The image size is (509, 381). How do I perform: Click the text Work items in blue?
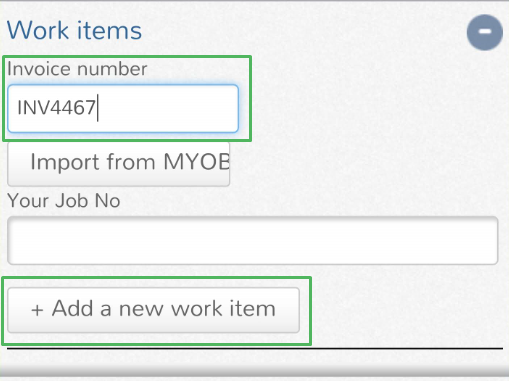pyautogui.click(x=74, y=30)
